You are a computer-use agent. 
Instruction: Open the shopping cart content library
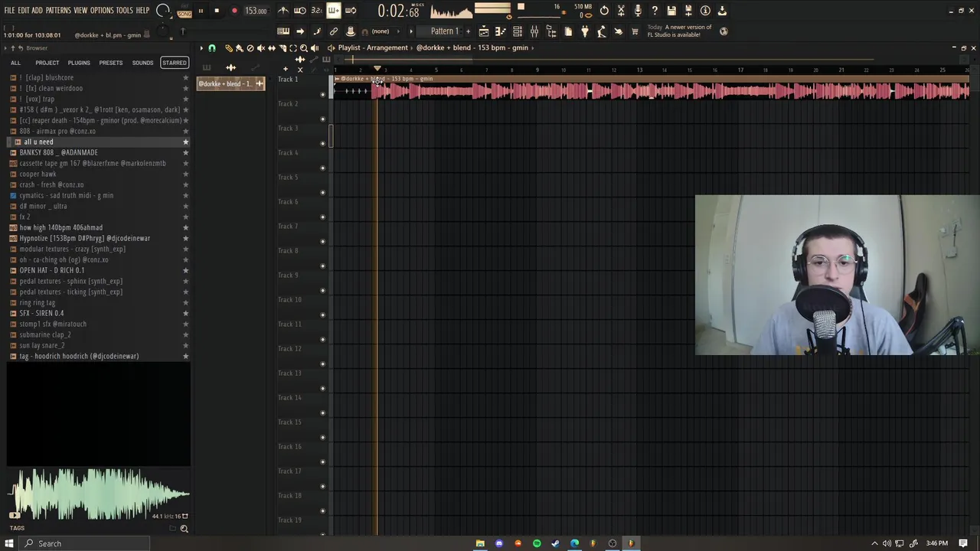[x=634, y=31]
